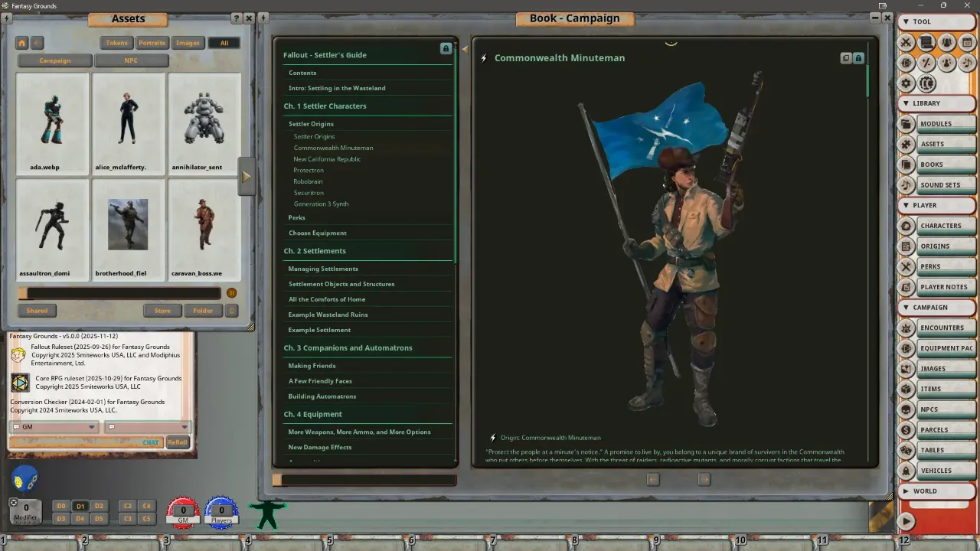This screenshot has width=980, height=551.
Task: Expand the WORLD sidebar section
Action: pos(936,491)
